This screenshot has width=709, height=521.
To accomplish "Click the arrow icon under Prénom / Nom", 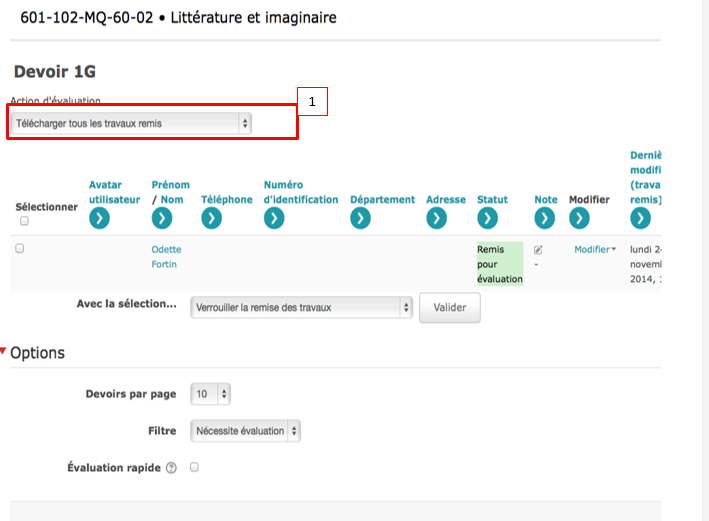I will [x=162, y=218].
